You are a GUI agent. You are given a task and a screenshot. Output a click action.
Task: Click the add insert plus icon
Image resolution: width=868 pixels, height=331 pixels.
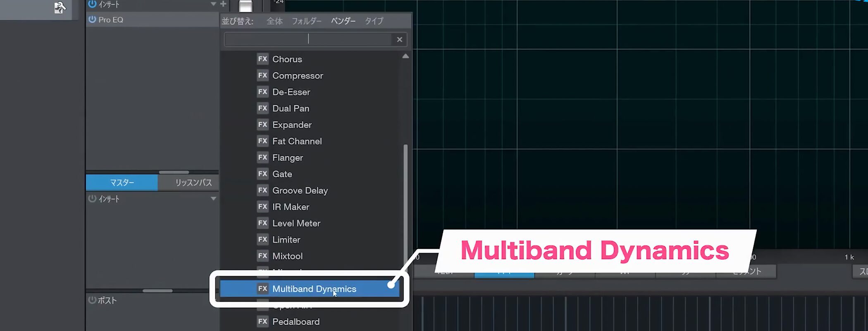tap(223, 4)
